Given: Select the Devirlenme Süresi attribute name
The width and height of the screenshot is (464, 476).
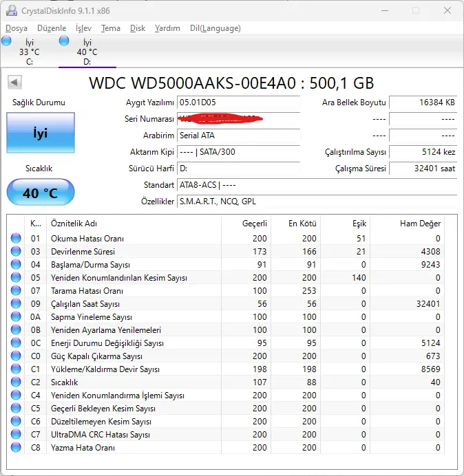Looking at the screenshot, I should click(x=83, y=252).
